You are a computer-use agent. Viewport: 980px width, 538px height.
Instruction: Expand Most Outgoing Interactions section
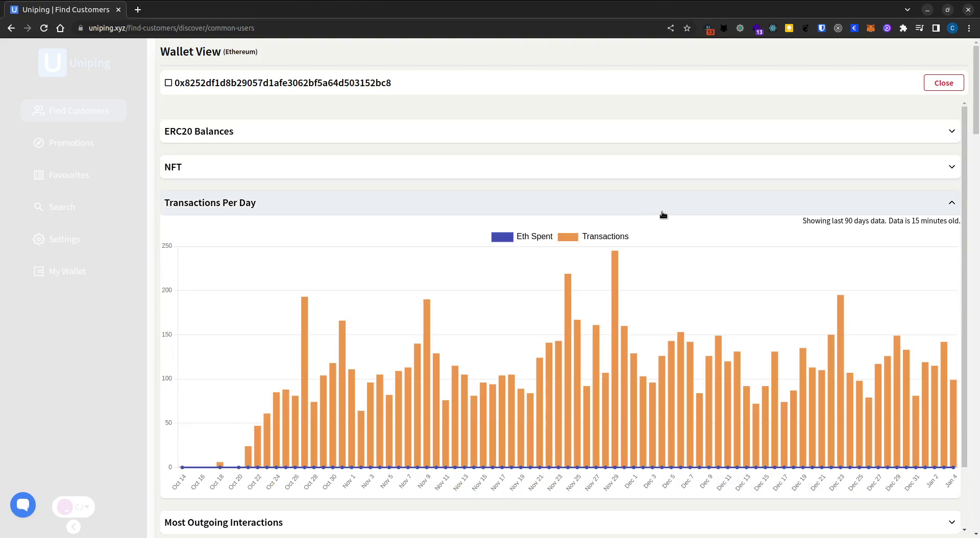tap(560, 522)
